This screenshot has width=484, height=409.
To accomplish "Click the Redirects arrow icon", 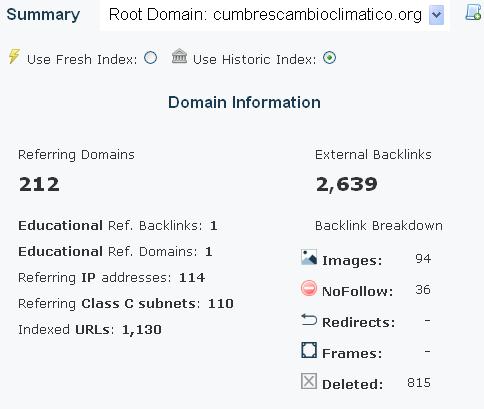I will pyautogui.click(x=309, y=320).
